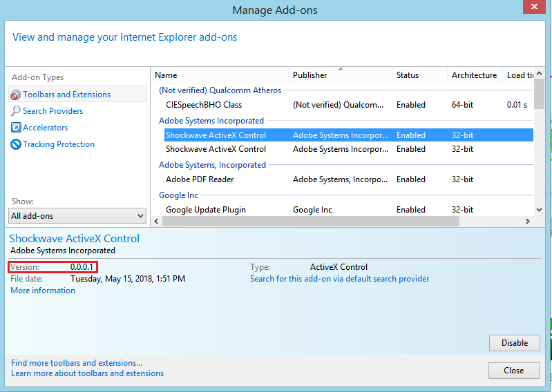Click the version value 0.0.0.1
552x392 pixels.
pyautogui.click(x=82, y=267)
